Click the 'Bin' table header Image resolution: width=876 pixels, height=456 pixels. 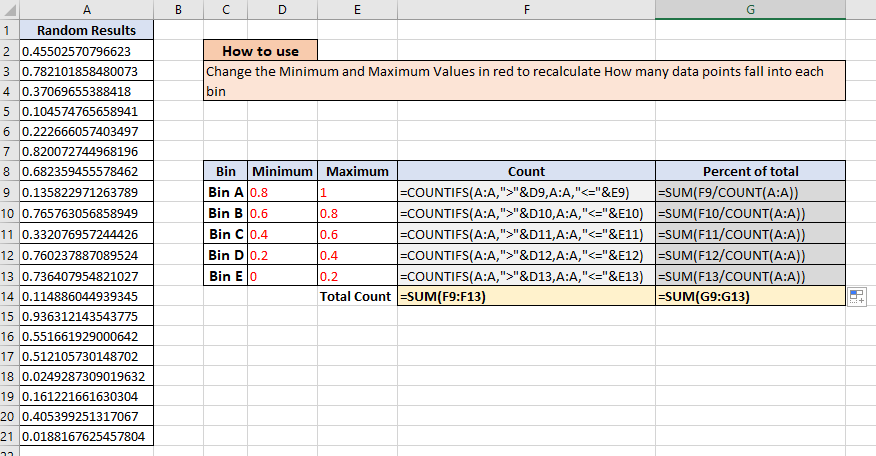tap(226, 171)
